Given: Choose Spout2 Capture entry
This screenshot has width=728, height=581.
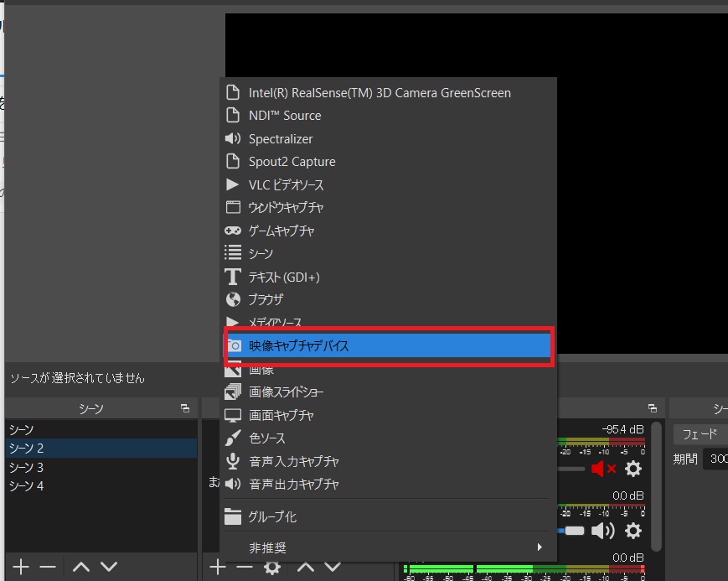Looking at the screenshot, I should [x=388, y=161].
